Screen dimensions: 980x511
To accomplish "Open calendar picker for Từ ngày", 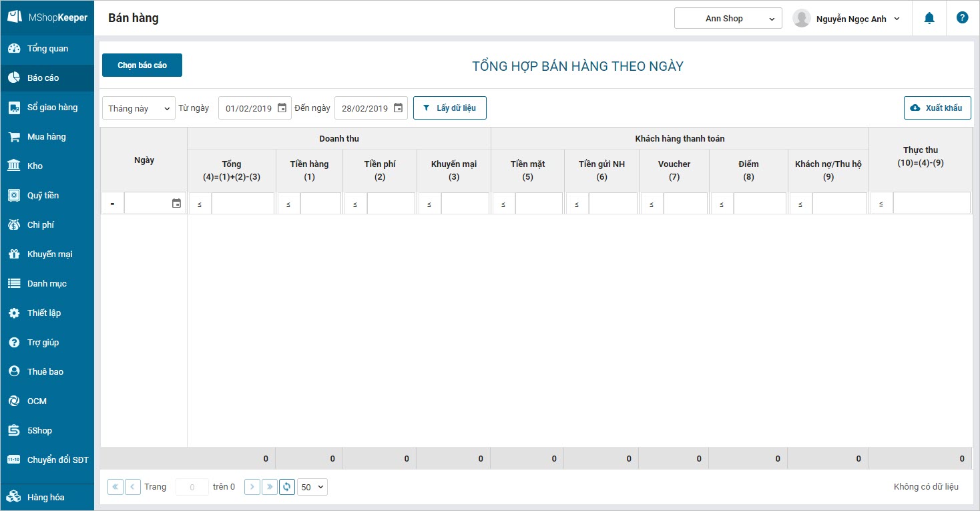I will 282,108.
